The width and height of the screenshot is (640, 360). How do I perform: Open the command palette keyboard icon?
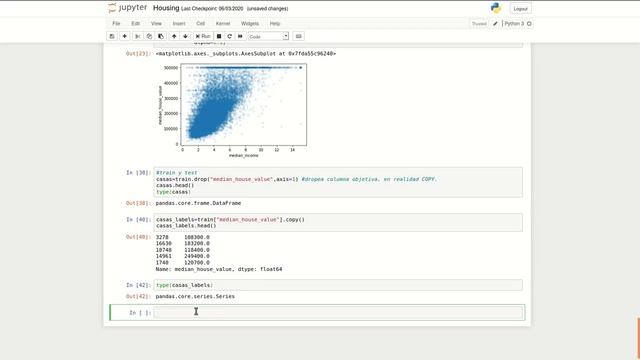(x=298, y=36)
